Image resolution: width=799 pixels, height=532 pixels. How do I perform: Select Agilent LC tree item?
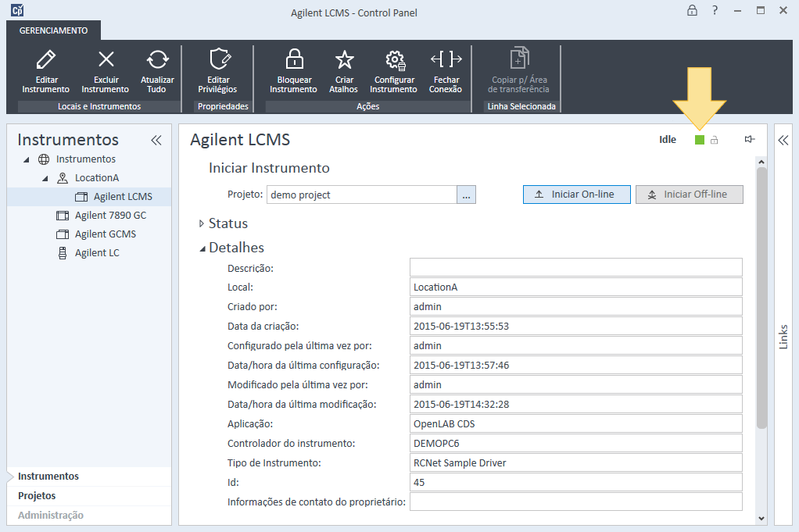pyautogui.click(x=97, y=253)
